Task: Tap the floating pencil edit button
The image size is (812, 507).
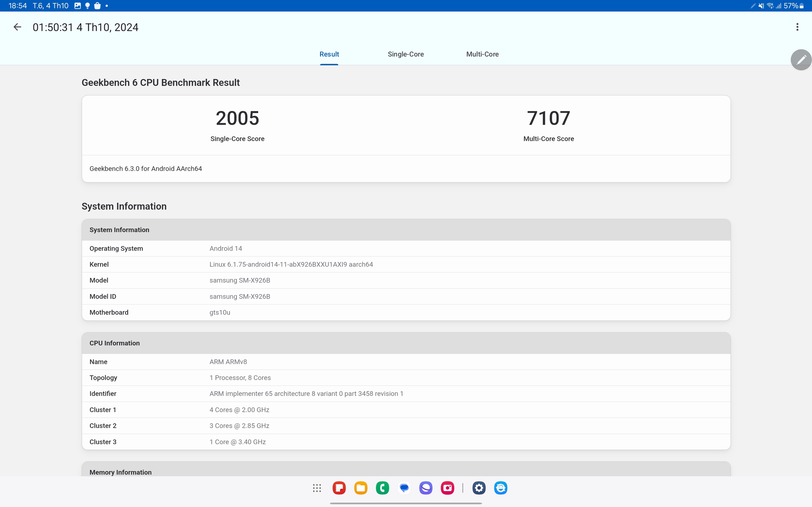Action: [x=801, y=60]
